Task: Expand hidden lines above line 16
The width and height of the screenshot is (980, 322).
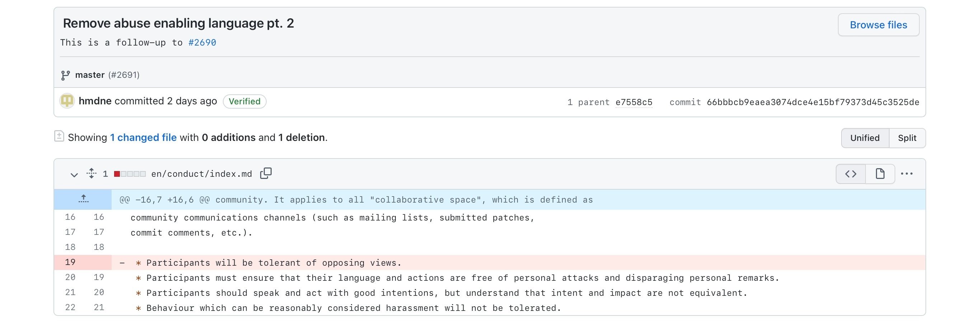Action: click(83, 199)
